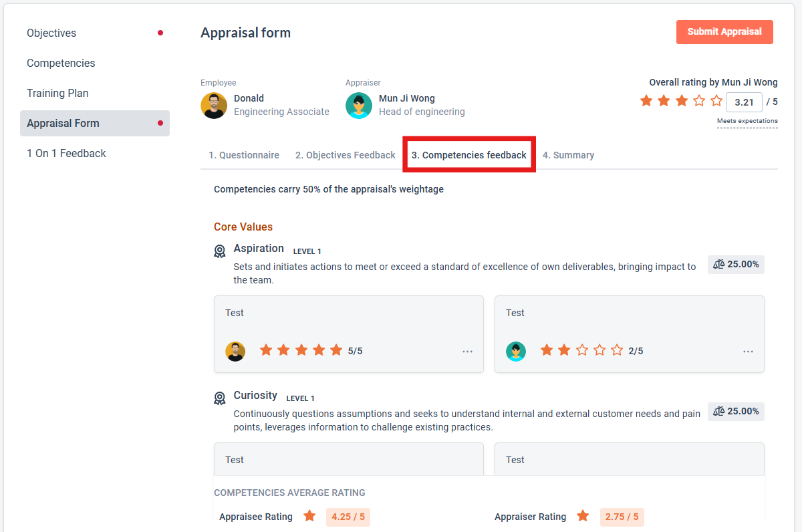Image resolution: width=802 pixels, height=532 pixels.
Task: Open more options on the 2/5 rating card
Action: click(749, 352)
